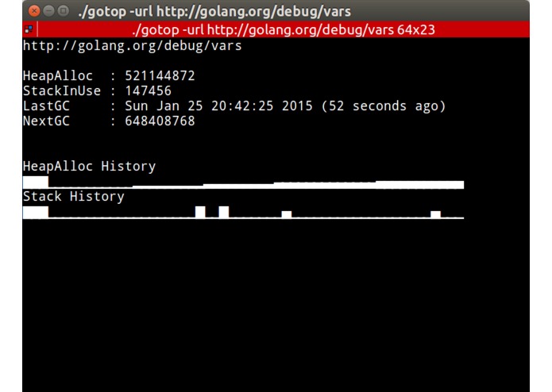This screenshot has height=392, width=552.
Task: Minimize the gotop terminal window
Action: pyautogui.click(x=48, y=11)
